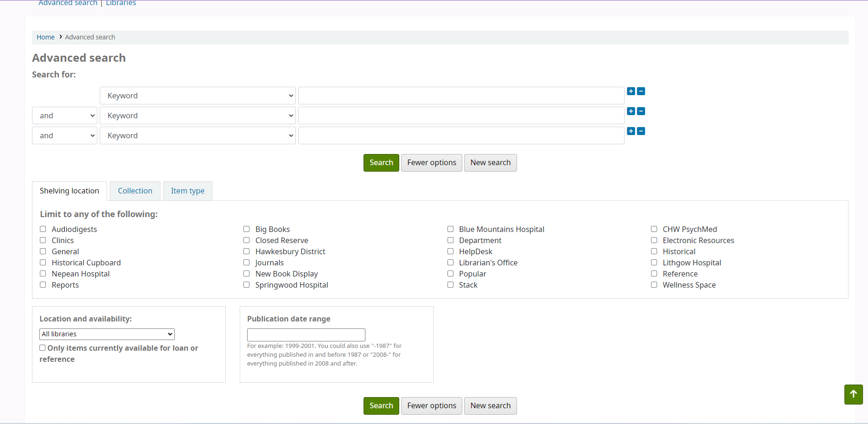Click the Publication date range input
The height and width of the screenshot is (424, 868).
(306, 335)
